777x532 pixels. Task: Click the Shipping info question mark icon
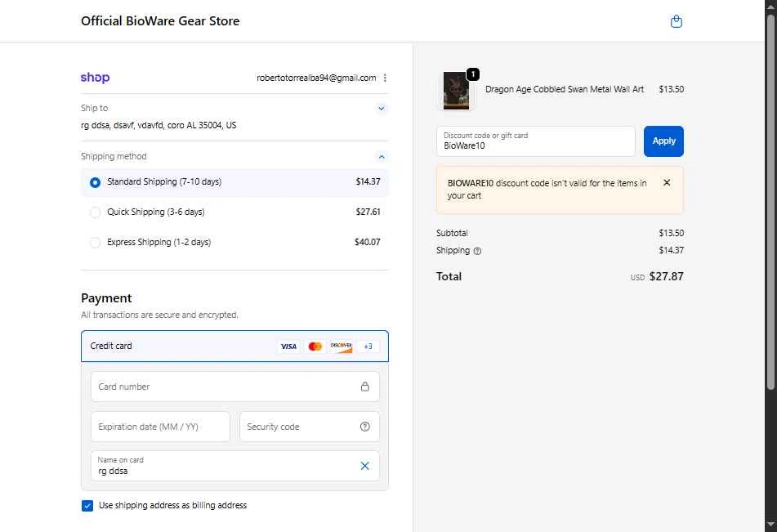(477, 251)
